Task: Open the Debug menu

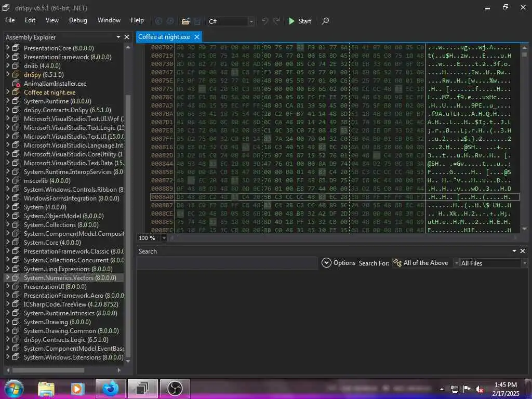Action: [78, 20]
